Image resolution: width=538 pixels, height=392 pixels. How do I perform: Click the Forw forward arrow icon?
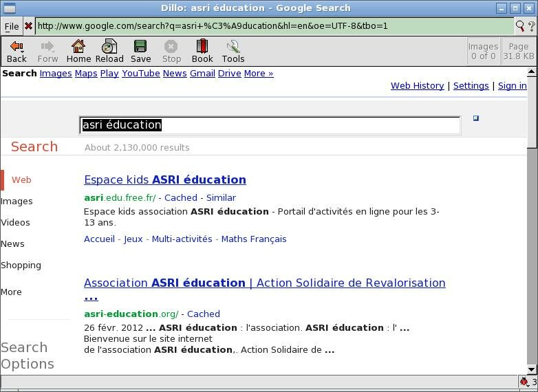(x=47, y=52)
